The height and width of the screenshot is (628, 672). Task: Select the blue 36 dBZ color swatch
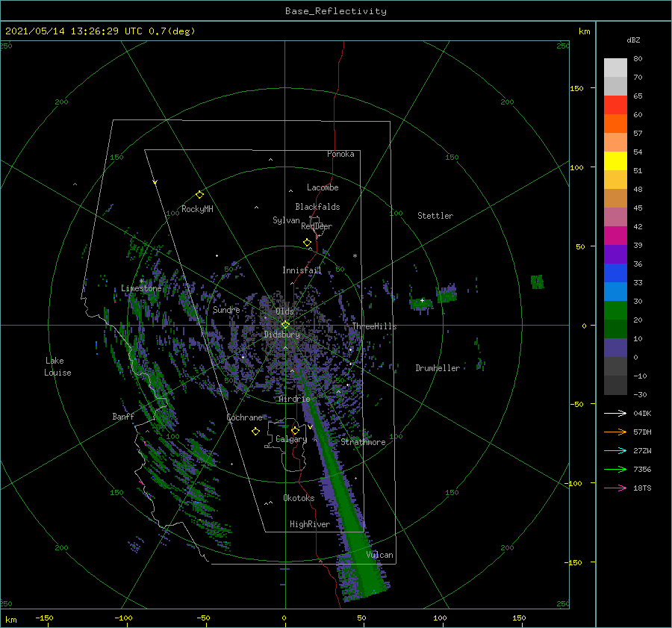[615, 273]
